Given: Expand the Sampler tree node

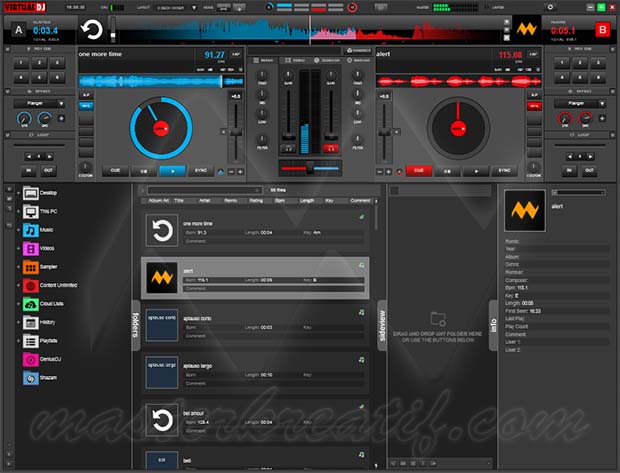Looking at the screenshot, I should (18, 267).
